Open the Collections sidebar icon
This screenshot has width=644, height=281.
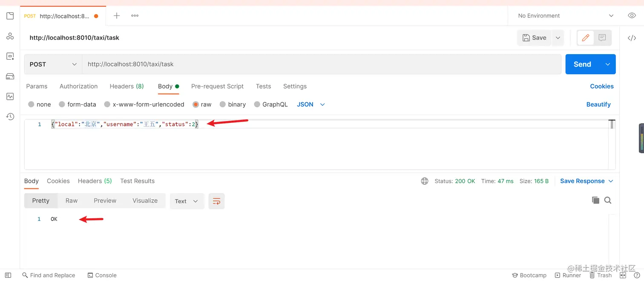(10, 16)
